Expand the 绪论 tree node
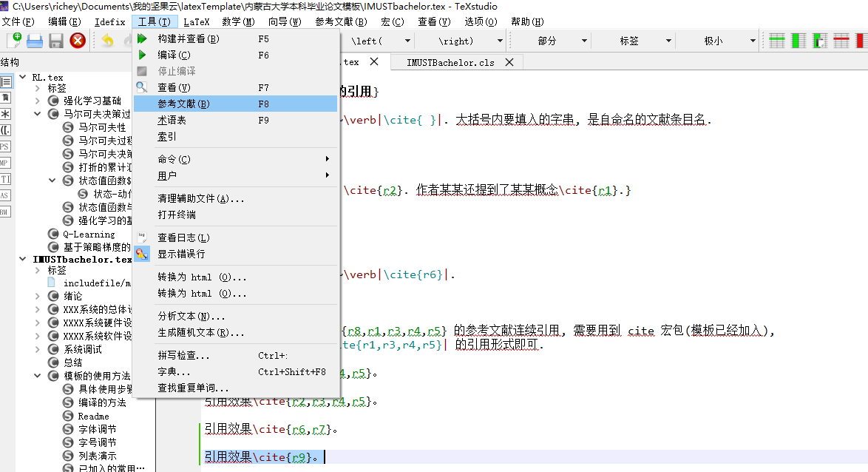Screen dimensions: 868x472 (37, 297)
